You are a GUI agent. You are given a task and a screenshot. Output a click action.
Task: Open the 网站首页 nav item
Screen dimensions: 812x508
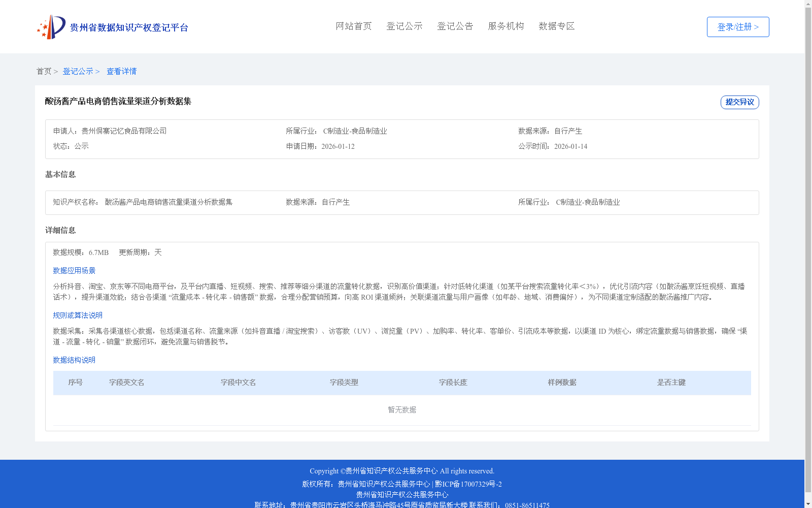pyautogui.click(x=354, y=26)
